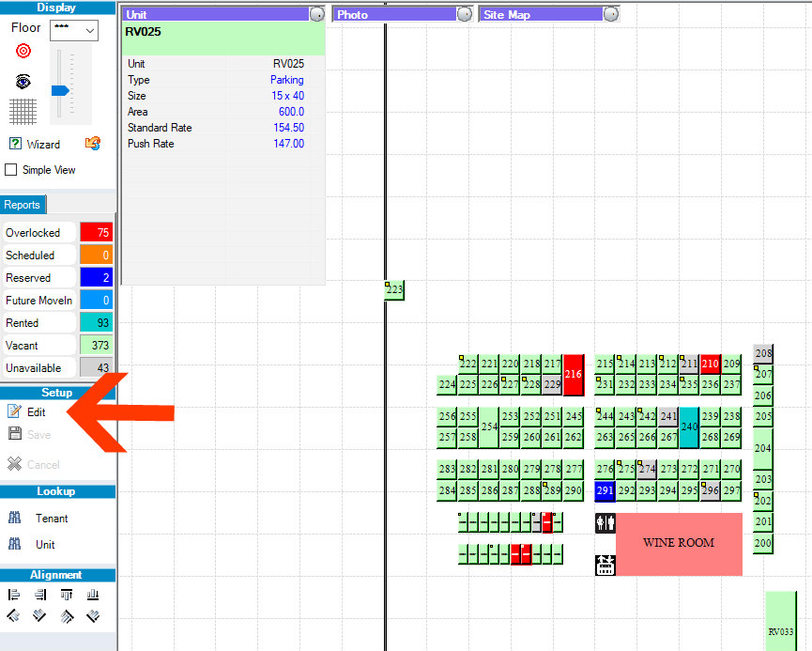Click the WINE ROOM area
The width and height of the screenshot is (812, 651).
click(679, 544)
